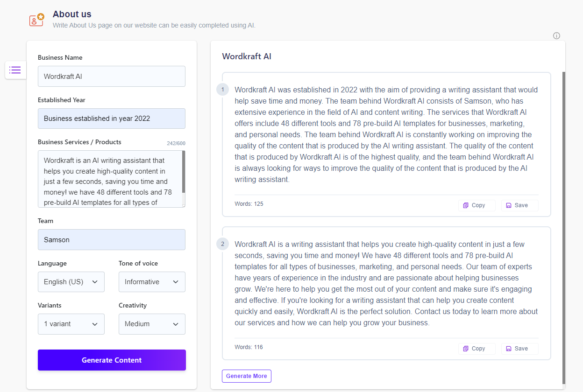Click the Business Name input field
Screen dimensions: 583x392
coord(112,77)
